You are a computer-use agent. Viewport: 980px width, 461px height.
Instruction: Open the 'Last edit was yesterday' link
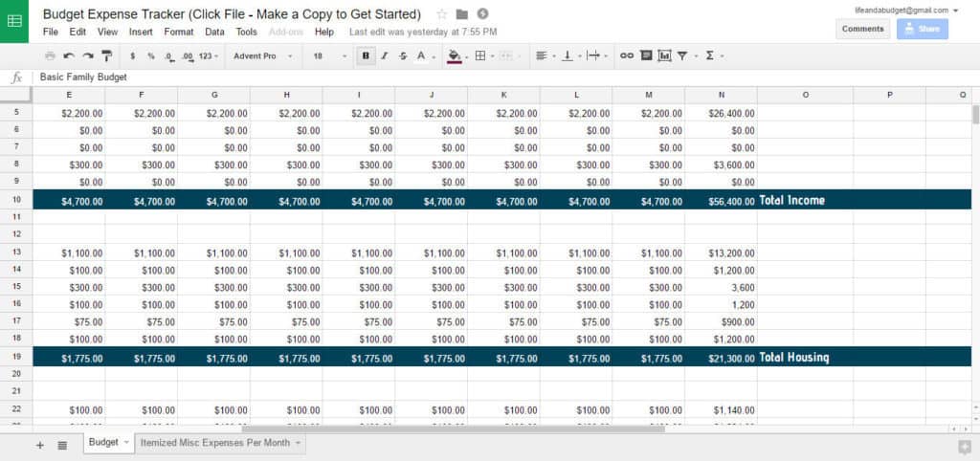423,32
